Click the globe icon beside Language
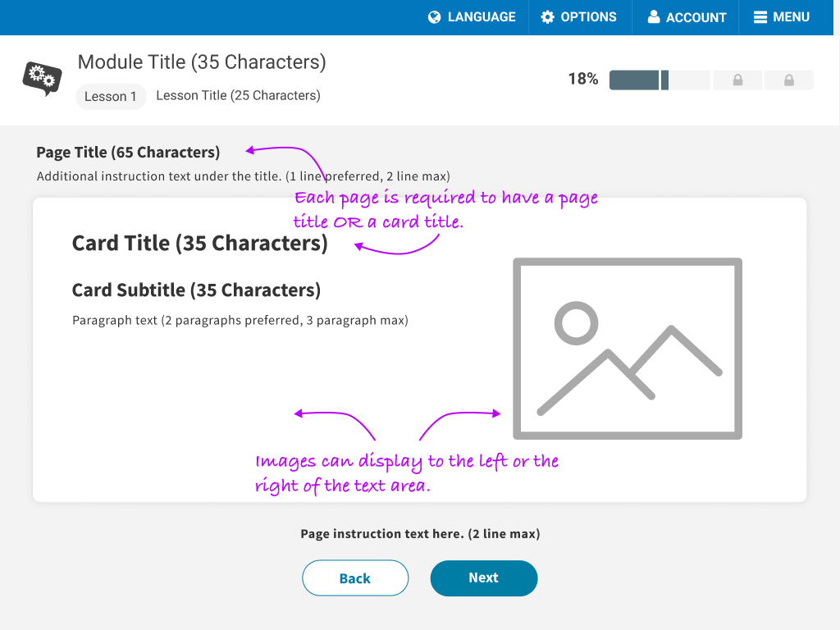 coord(435,17)
